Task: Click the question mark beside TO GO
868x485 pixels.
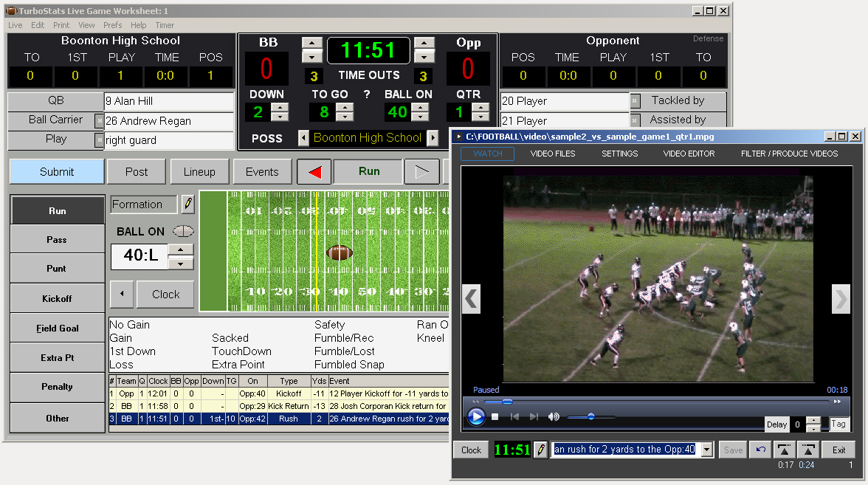Action: pyautogui.click(x=366, y=94)
